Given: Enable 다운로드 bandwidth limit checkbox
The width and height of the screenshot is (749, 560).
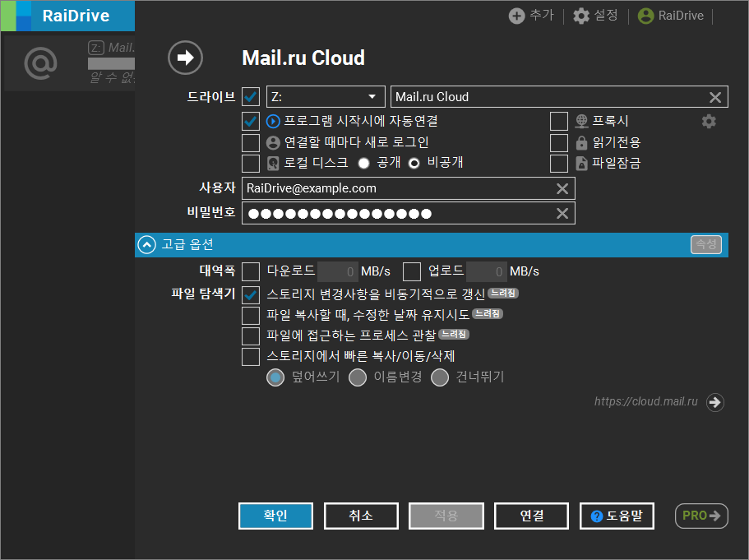Looking at the screenshot, I should tap(251, 271).
